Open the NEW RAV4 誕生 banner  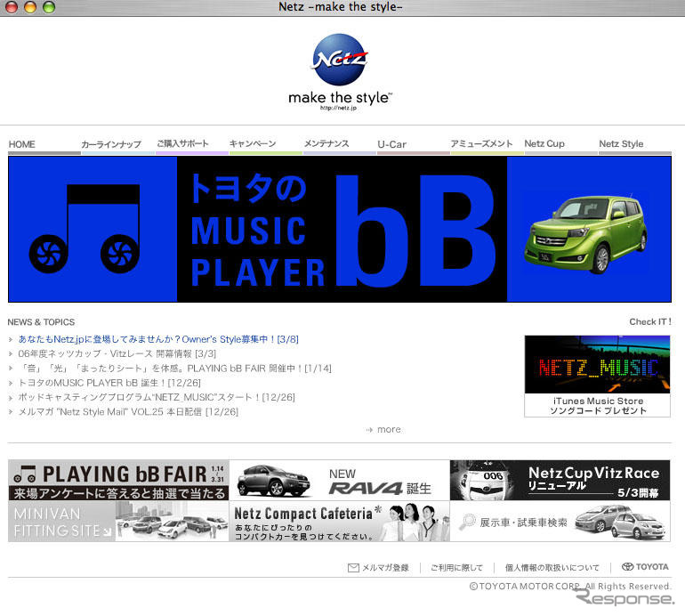(340, 480)
